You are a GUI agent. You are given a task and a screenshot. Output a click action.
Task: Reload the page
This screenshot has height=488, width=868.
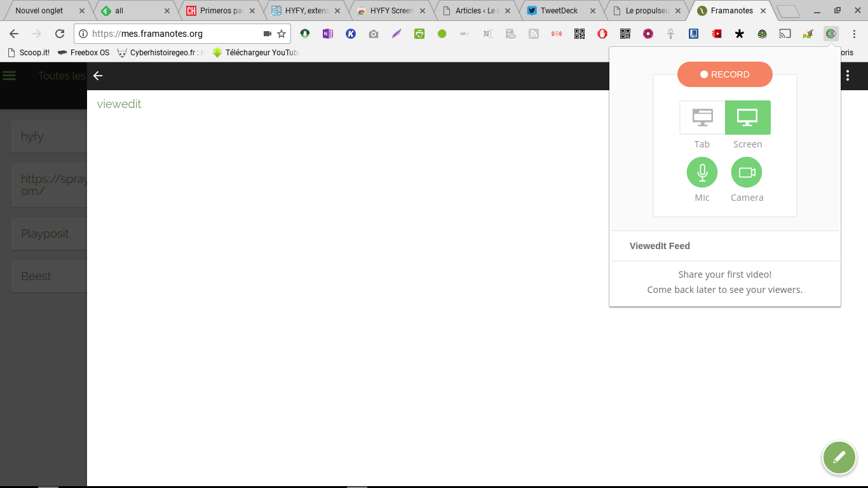click(x=60, y=34)
